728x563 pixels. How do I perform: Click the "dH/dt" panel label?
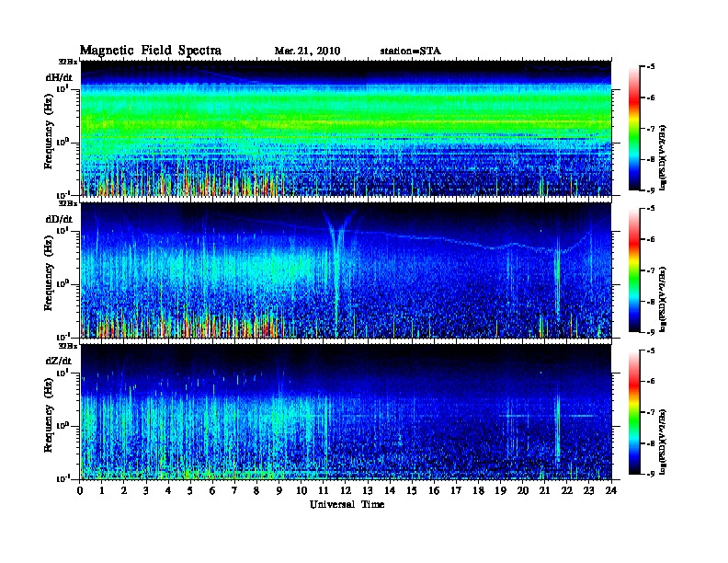(x=59, y=77)
